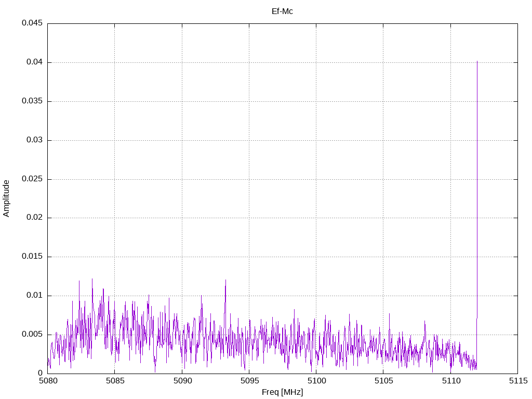This screenshot has width=532, height=399.
Task: Click y-axis tick label 0.035
Action: pyautogui.click(x=32, y=101)
